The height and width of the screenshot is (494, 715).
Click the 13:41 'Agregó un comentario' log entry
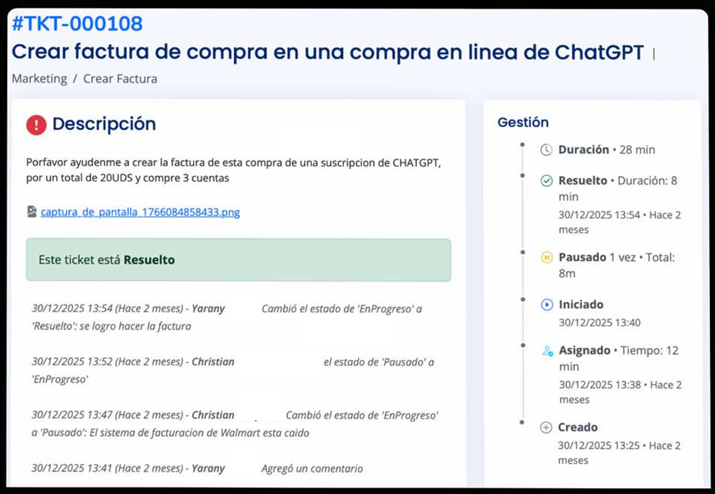click(x=197, y=468)
